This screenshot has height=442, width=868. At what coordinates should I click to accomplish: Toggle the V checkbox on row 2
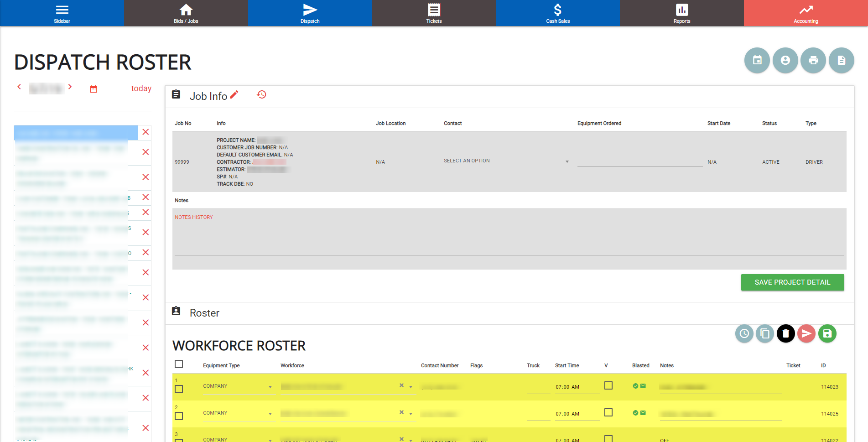[608, 412]
